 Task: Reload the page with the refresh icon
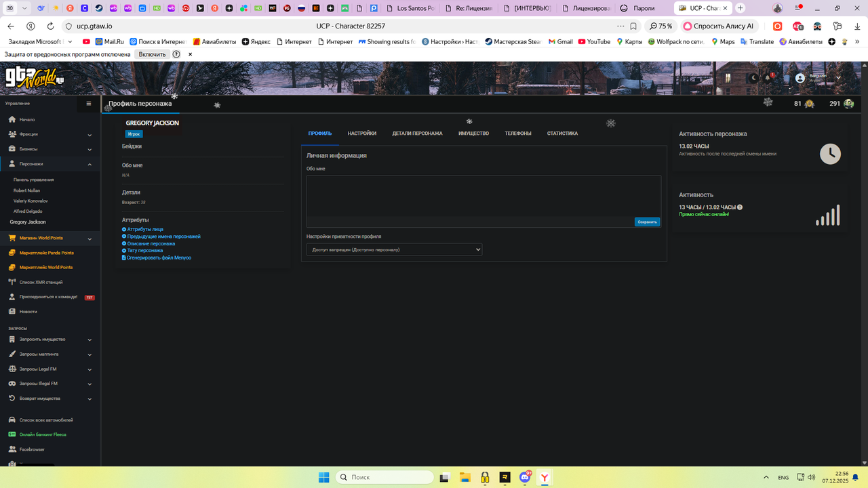[50, 26]
